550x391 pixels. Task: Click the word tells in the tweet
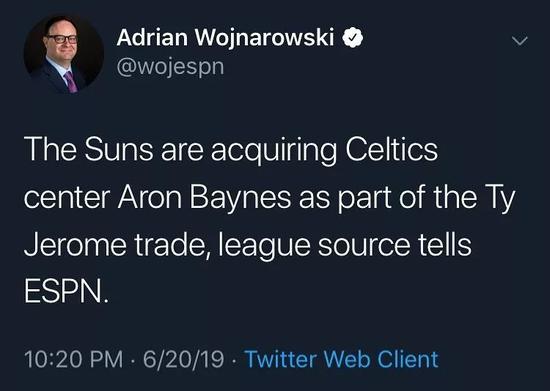point(444,245)
